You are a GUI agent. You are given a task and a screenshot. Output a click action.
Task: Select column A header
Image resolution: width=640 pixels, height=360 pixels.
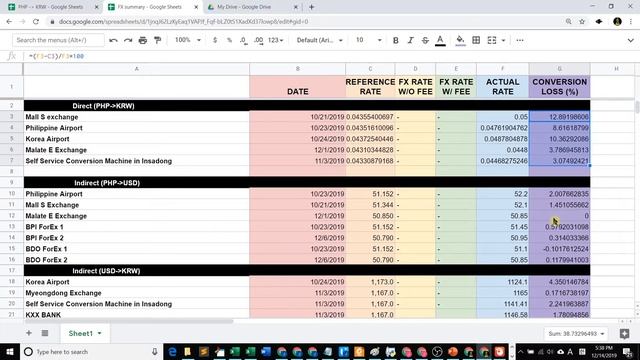tap(136, 69)
